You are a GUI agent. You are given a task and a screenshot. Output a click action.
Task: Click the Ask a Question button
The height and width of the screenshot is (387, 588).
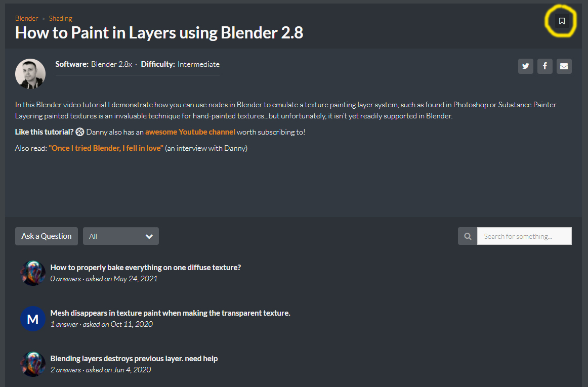pyautogui.click(x=47, y=236)
